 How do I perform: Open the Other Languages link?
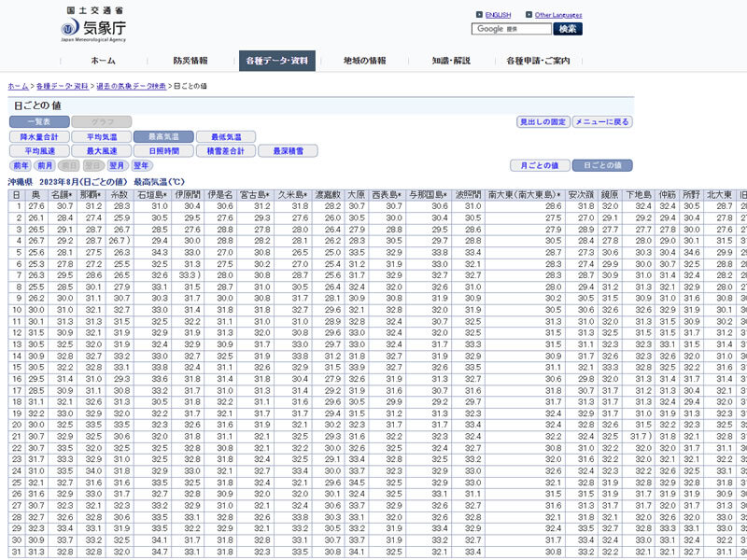coord(558,15)
